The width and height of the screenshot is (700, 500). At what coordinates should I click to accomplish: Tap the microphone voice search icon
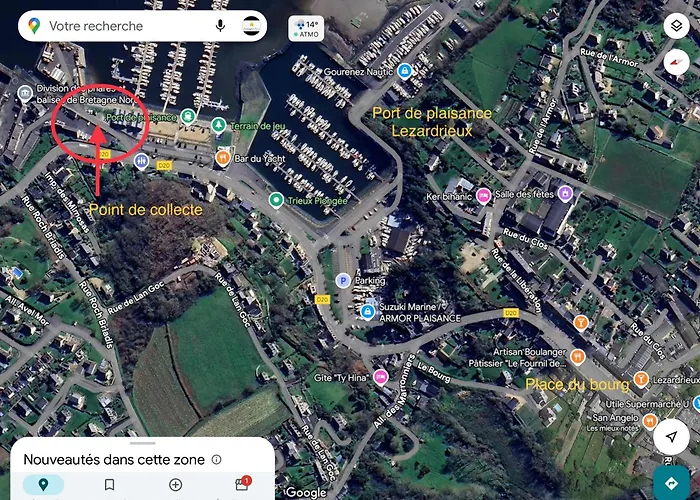pyautogui.click(x=220, y=26)
